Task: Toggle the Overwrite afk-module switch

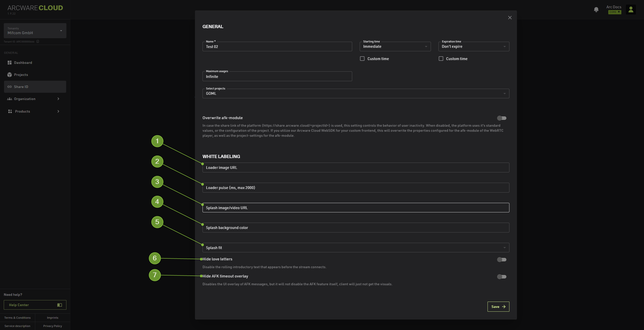Action: click(x=502, y=118)
